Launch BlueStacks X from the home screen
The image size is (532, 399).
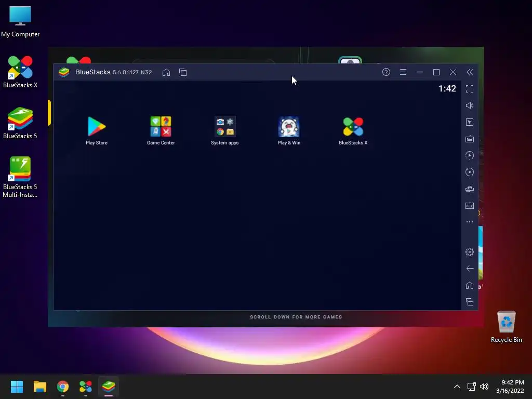[x=353, y=130]
